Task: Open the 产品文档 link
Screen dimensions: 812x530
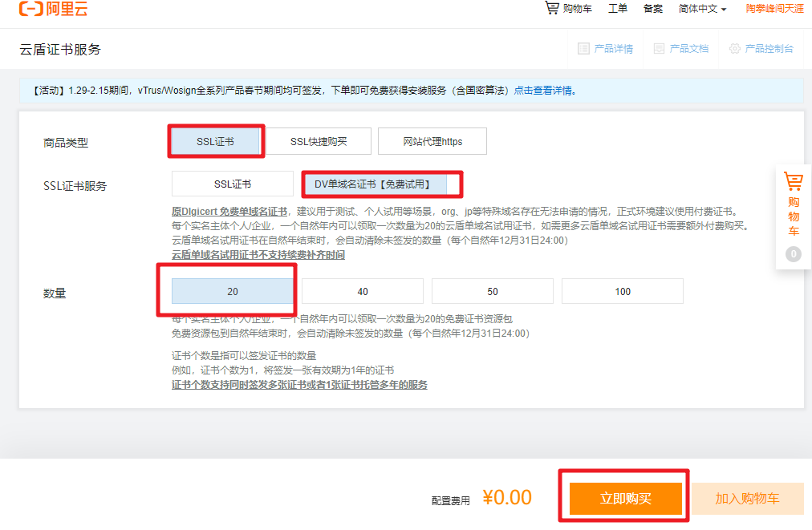Action: click(688, 49)
